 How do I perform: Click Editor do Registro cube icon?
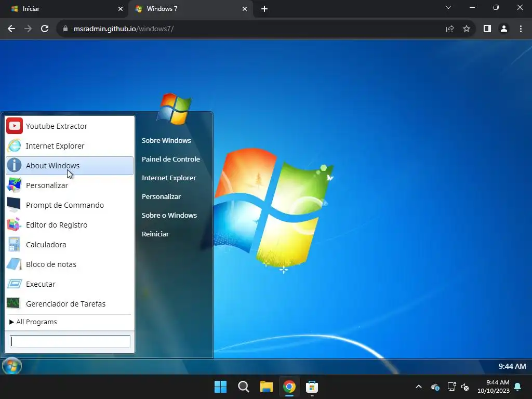pyautogui.click(x=14, y=224)
